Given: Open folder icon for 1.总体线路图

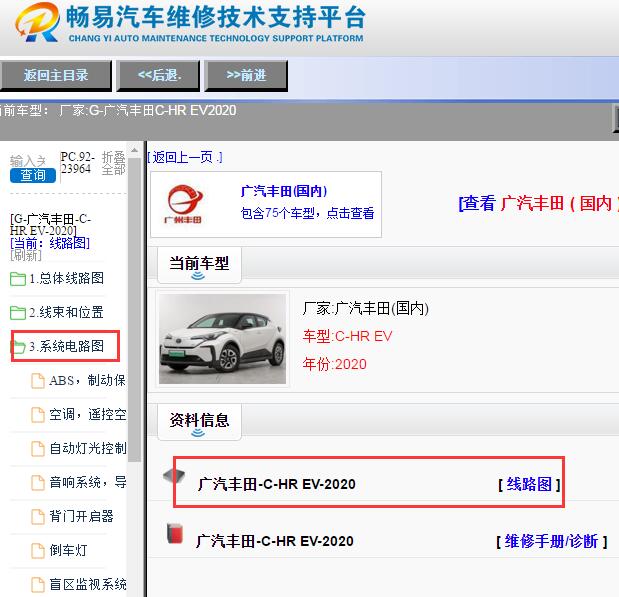Looking at the screenshot, I should (x=18, y=279).
